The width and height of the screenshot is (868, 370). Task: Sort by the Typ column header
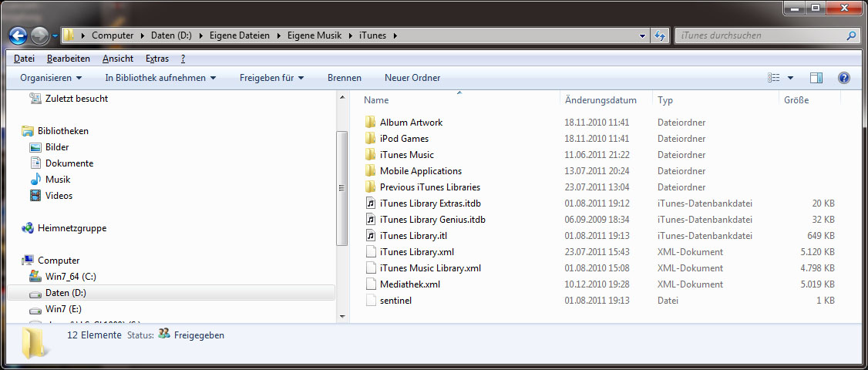(x=664, y=100)
